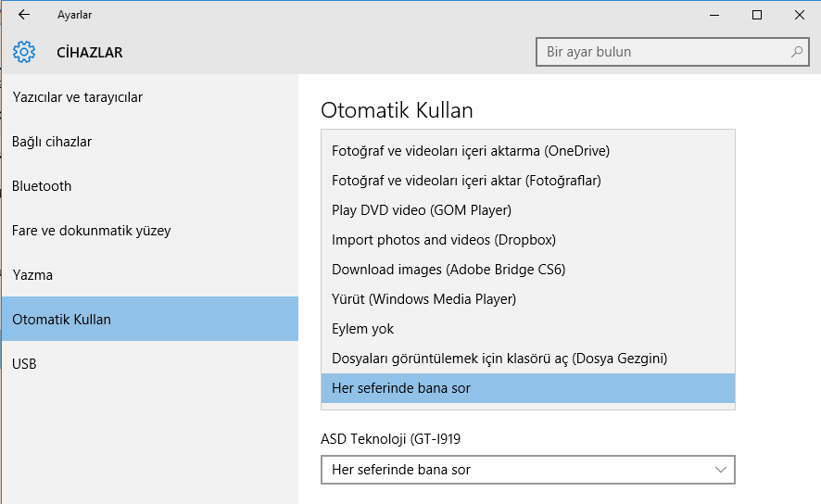Viewport: 821px width, 504px height.
Task: Open the ASD Teknoloji device dropdown
Action: point(528,470)
